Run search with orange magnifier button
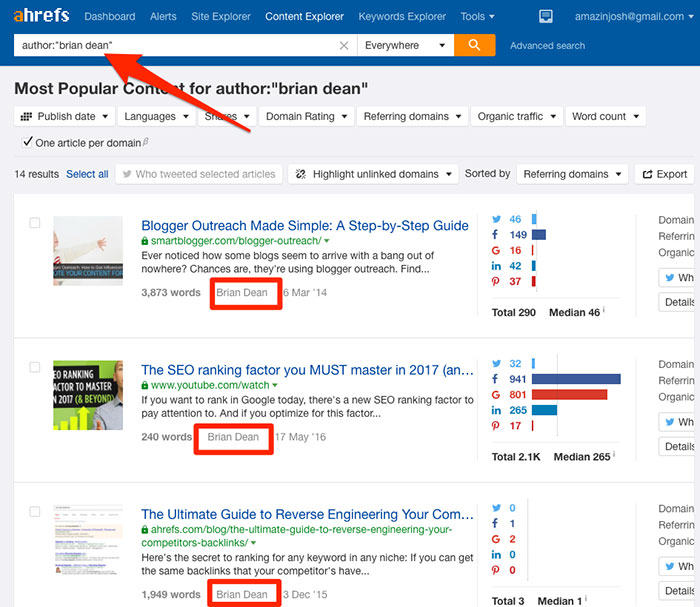Screen dimensions: 700x607 click(x=475, y=45)
